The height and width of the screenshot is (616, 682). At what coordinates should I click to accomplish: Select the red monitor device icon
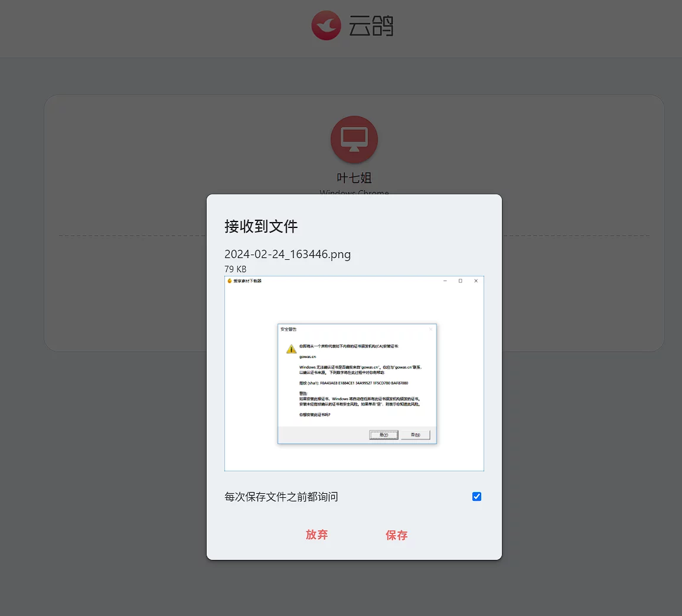(354, 139)
